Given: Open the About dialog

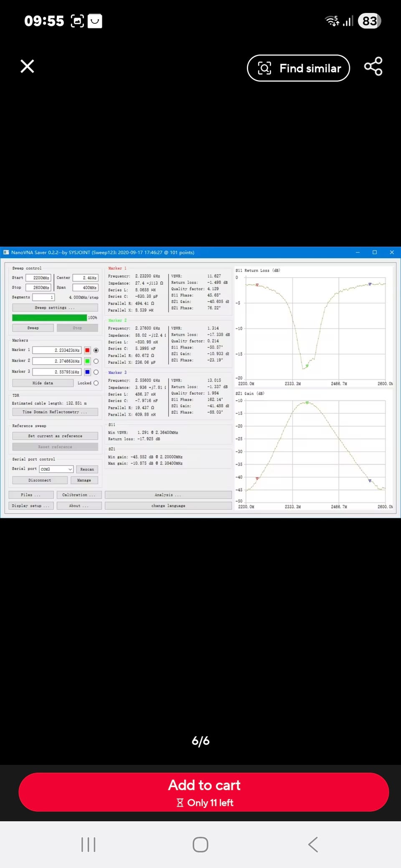Looking at the screenshot, I should pyautogui.click(x=79, y=506).
